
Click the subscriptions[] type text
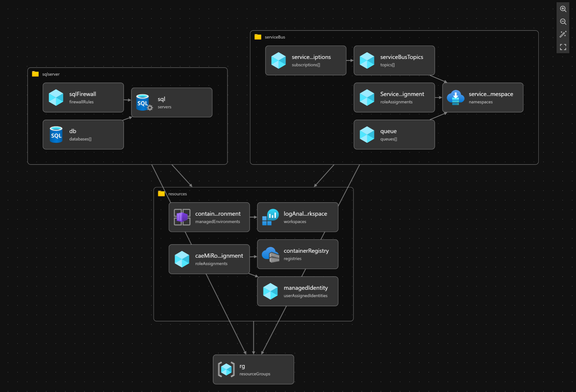tap(306, 65)
